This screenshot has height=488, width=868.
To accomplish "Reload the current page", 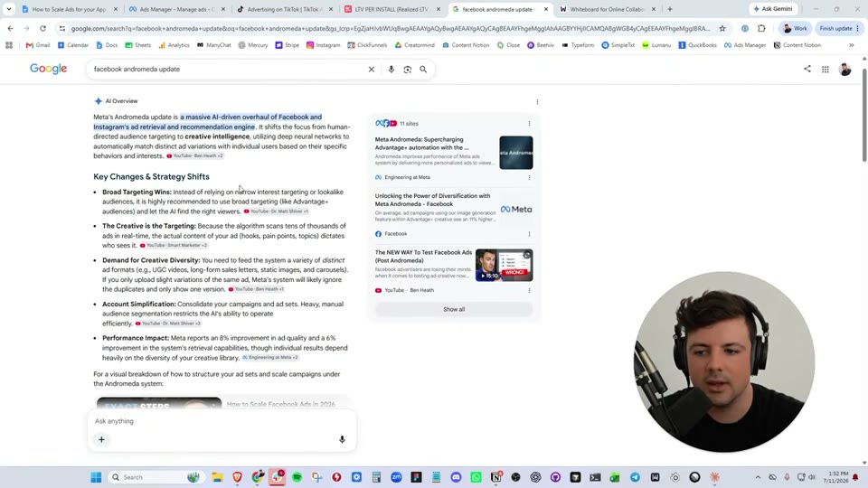I will pyautogui.click(x=42, y=28).
